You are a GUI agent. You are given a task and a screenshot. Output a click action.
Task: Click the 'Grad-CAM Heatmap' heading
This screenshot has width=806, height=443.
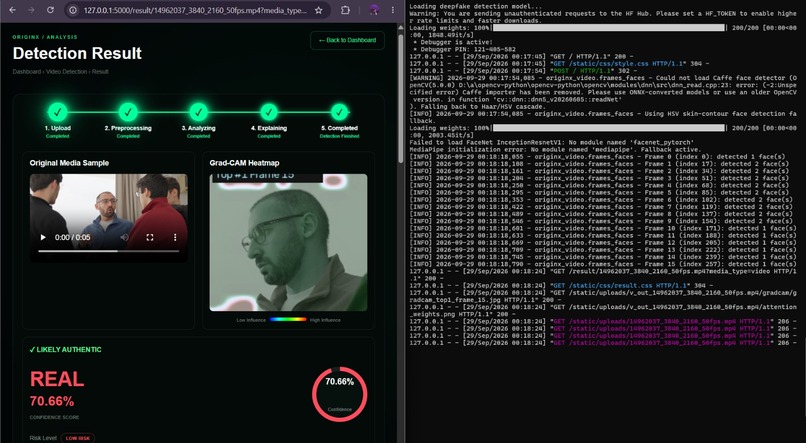(x=244, y=163)
